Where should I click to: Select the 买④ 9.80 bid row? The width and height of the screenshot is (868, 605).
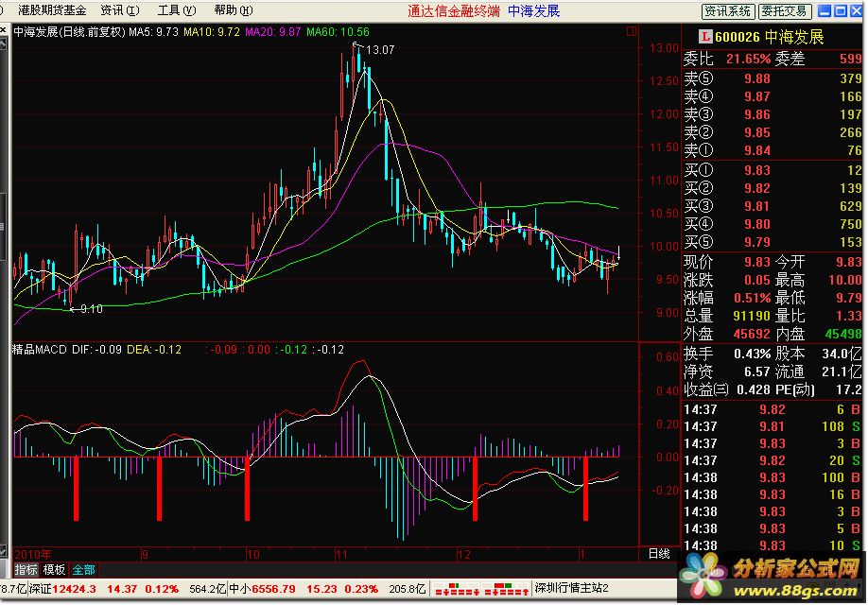coord(773,224)
